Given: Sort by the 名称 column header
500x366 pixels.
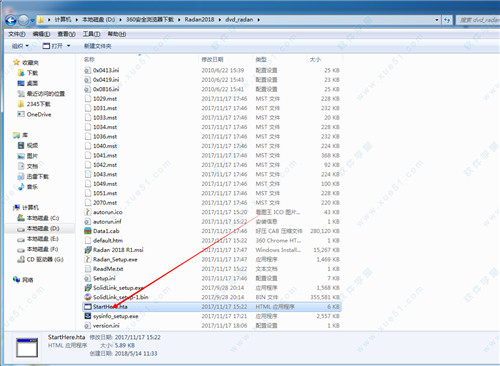Looking at the screenshot, I should pos(89,59).
